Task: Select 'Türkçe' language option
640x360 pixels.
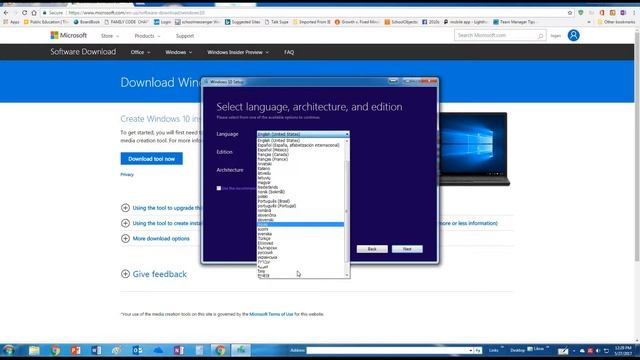Action: (x=300, y=238)
